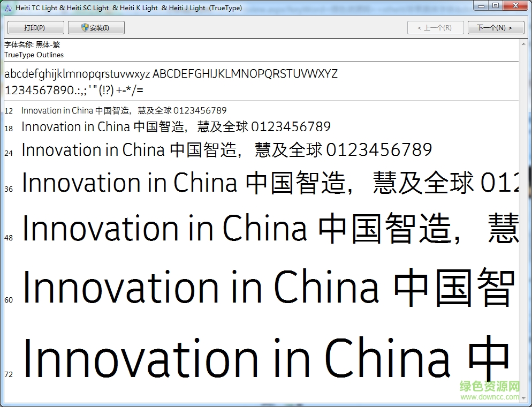Minimize the font viewer window
The height and width of the screenshot is (407, 532).
click(x=481, y=6)
